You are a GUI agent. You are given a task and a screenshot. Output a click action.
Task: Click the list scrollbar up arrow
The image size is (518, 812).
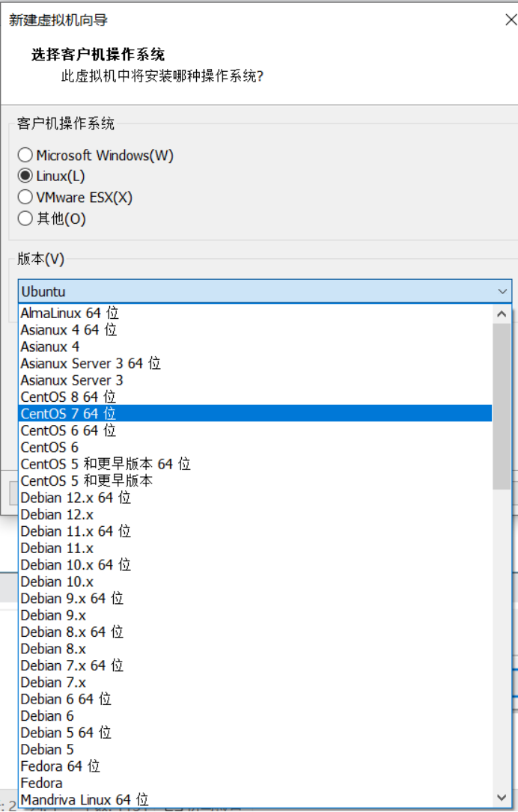click(x=502, y=314)
